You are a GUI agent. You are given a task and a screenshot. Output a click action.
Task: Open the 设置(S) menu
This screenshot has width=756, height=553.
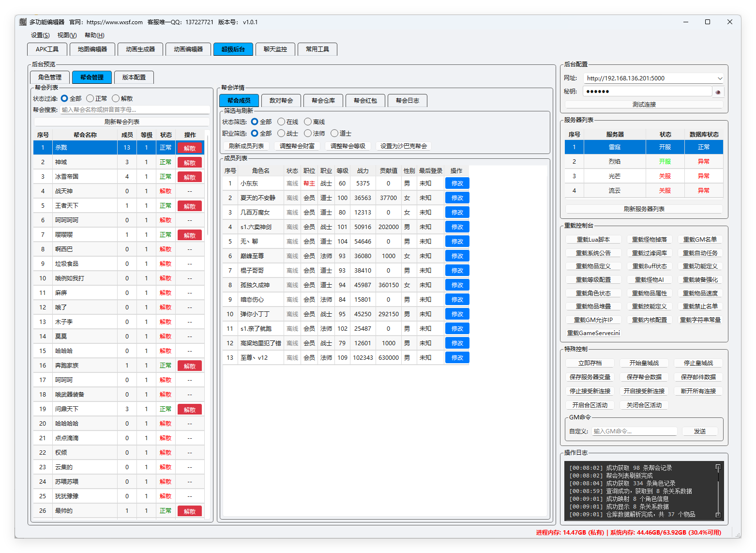(x=40, y=35)
